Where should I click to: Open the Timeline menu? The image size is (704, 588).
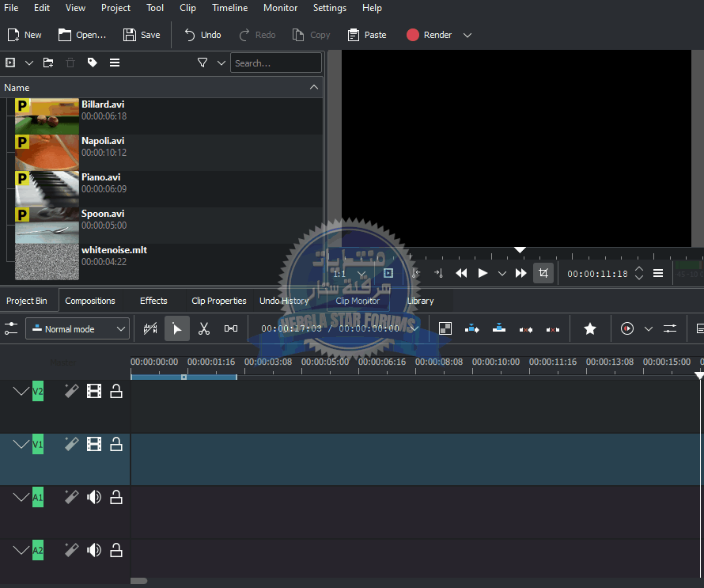(229, 8)
